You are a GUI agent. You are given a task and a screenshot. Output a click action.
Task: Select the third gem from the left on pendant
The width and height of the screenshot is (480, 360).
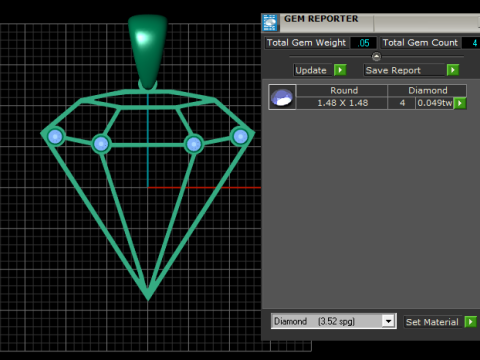coord(194,144)
